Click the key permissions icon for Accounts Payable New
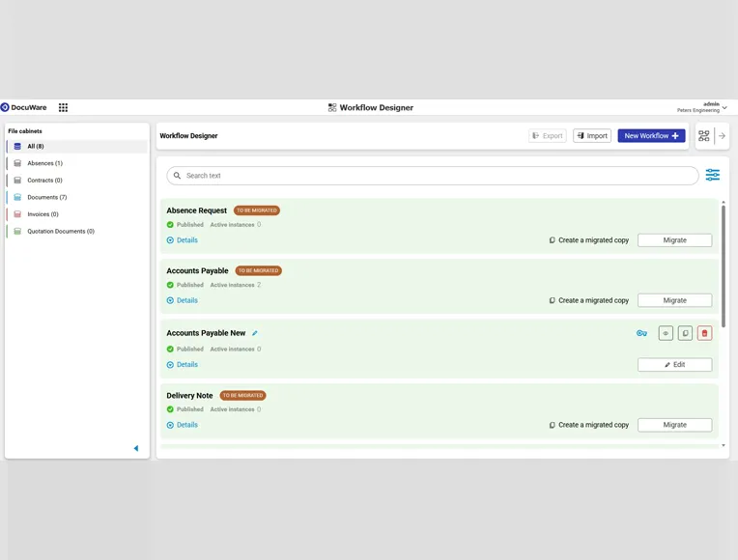The image size is (738, 560). (x=641, y=333)
